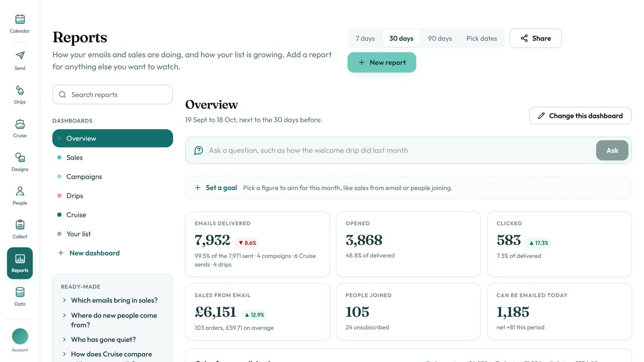Open the Opened 3,868 stat card

(408, 244)
